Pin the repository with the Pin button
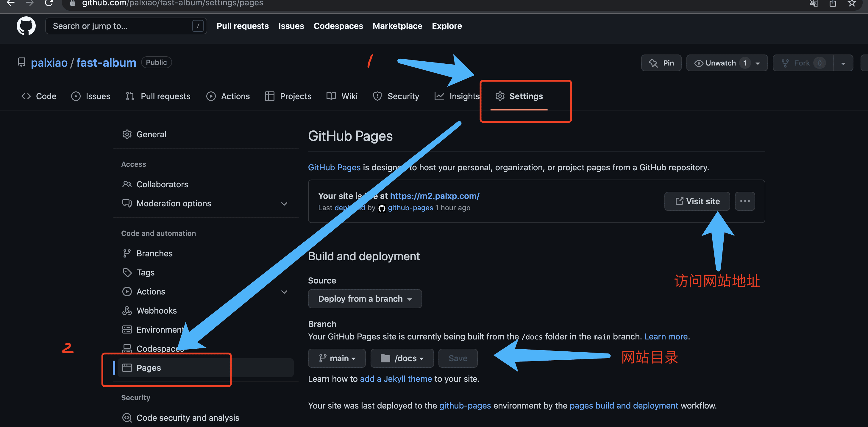This screenshot has width=868, height=427. click(661, 63)
